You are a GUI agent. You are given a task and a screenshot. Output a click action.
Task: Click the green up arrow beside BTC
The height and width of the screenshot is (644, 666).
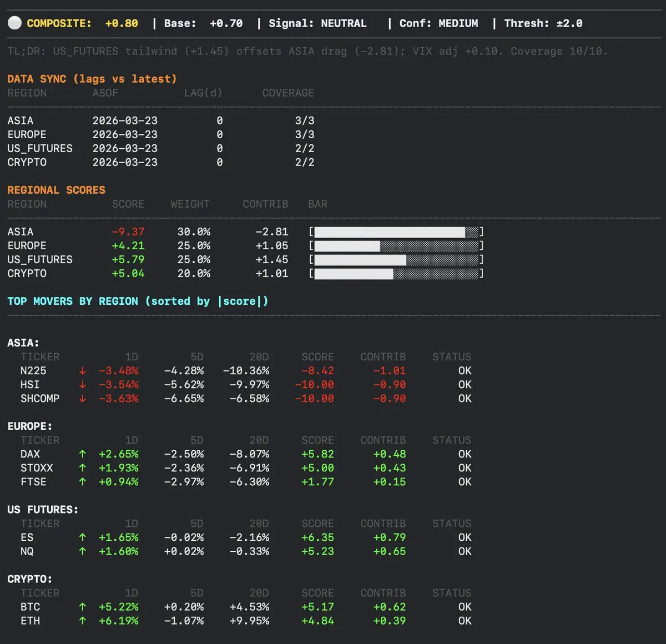tap(83, 607)
